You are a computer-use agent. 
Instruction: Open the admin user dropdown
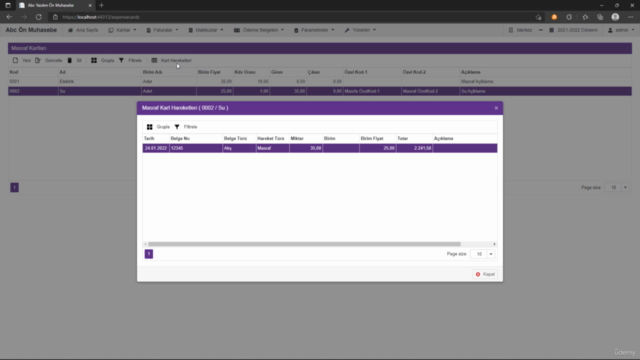(x=621, y=30)
